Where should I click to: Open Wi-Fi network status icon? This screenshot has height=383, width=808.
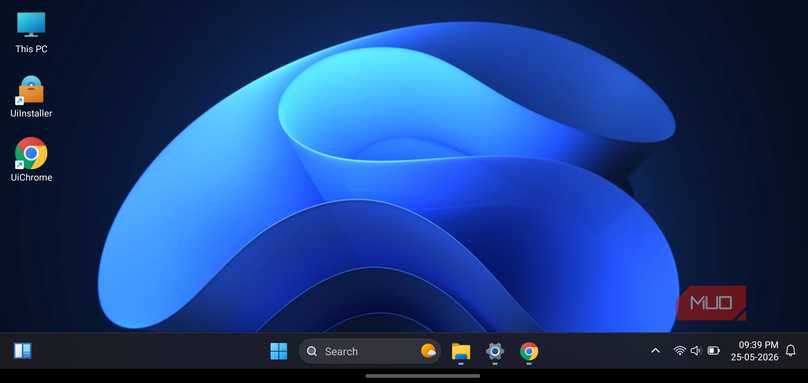[x=680, y=351]
